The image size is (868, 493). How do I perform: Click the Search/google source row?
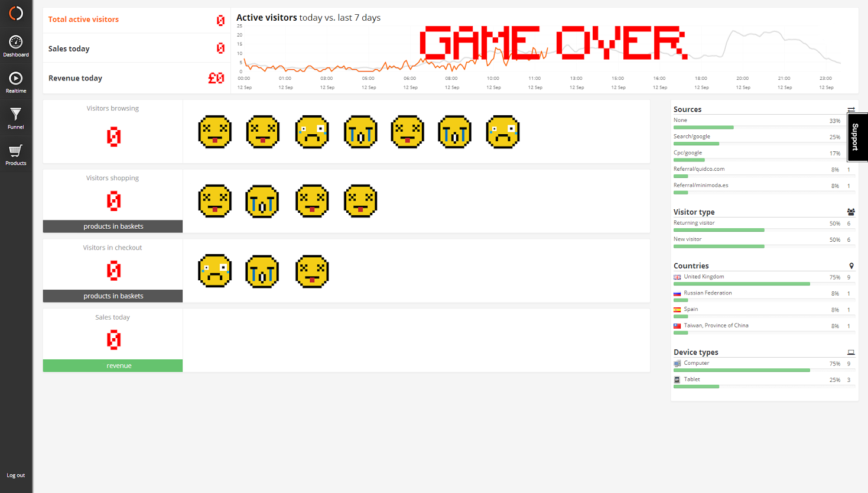coord(765,139)
